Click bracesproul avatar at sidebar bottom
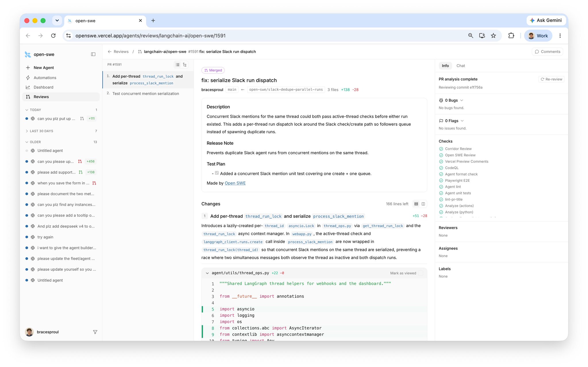 click(x=29, y=332)
